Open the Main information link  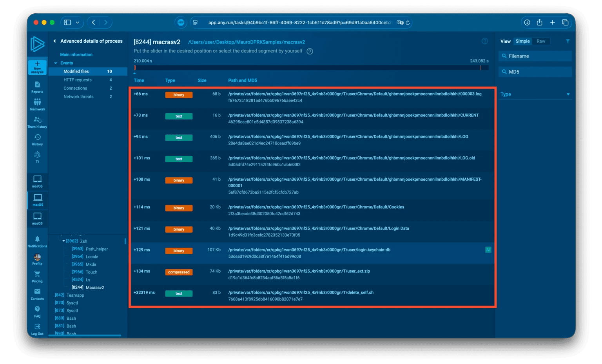[76, 55]
